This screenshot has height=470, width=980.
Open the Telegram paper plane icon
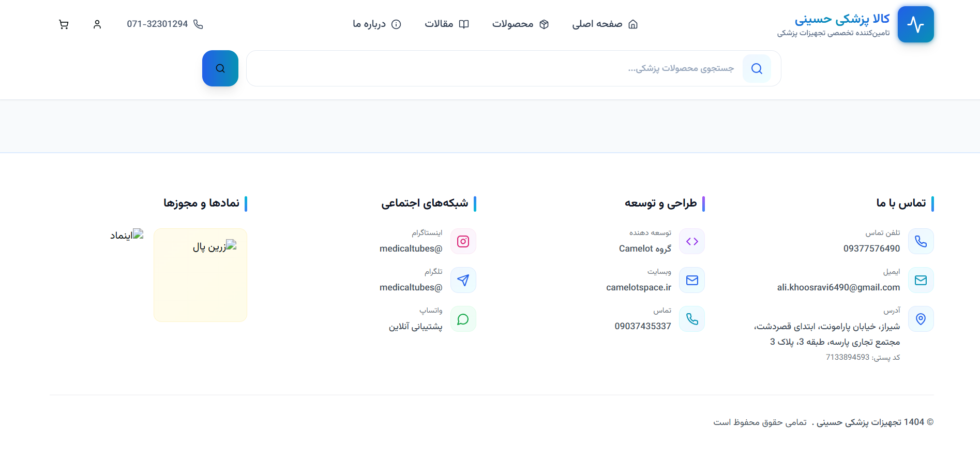[x=463, y=280]
